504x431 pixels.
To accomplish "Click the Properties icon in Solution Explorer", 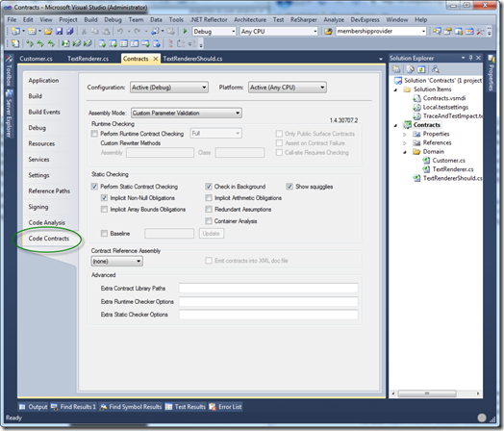I will (396, 69).
